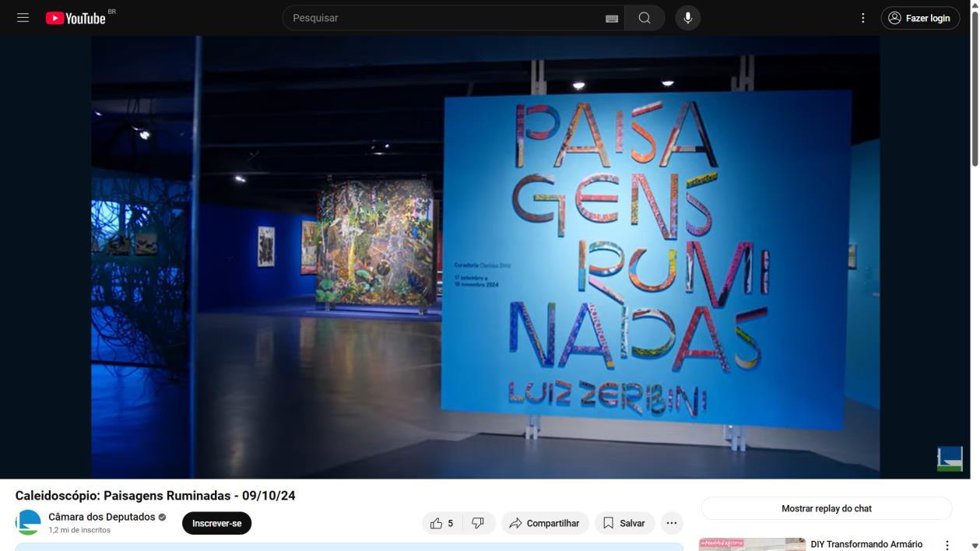Click the video title Caleidoscópio: Paisagens Ruminadas
The height and width of the screenshot is (551, 980).
pos(155,496)
